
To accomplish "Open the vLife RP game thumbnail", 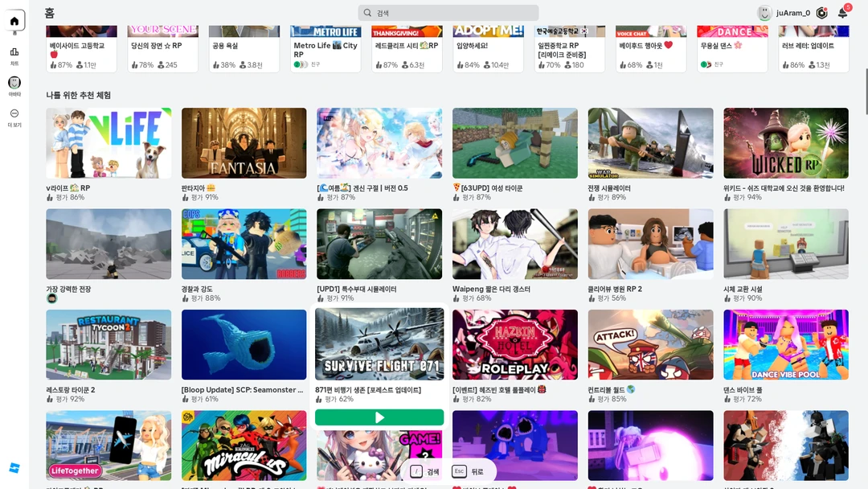I will click(x=108, y=143).
